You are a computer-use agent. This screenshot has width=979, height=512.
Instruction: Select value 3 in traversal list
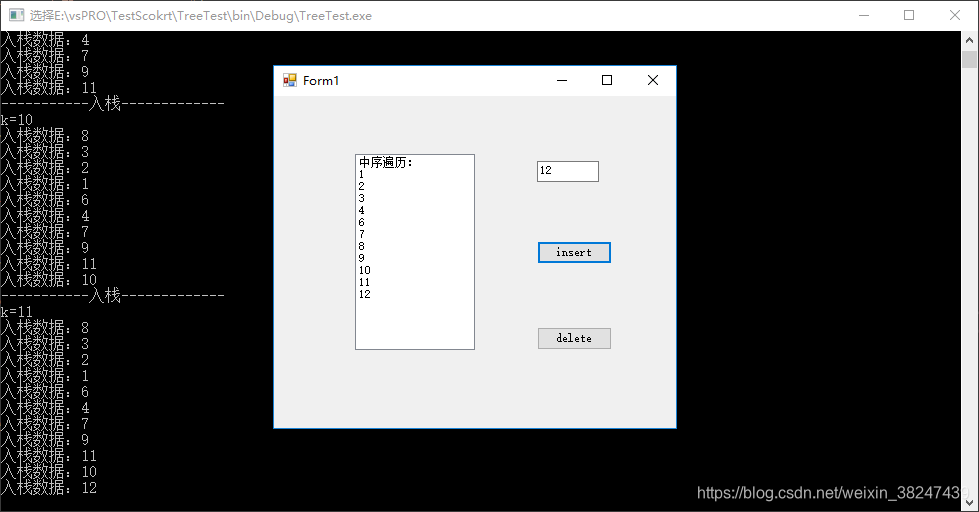tap(415, 198)
